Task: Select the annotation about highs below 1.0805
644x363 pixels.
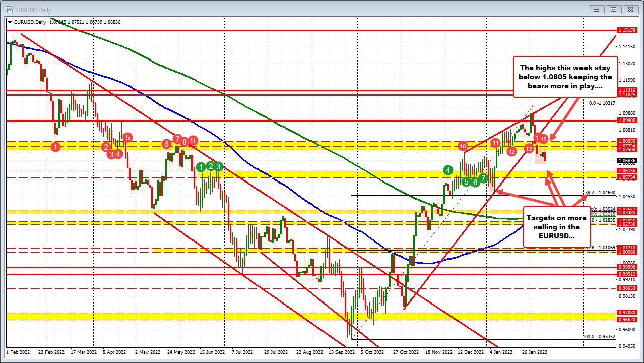Action: [565, 77]
